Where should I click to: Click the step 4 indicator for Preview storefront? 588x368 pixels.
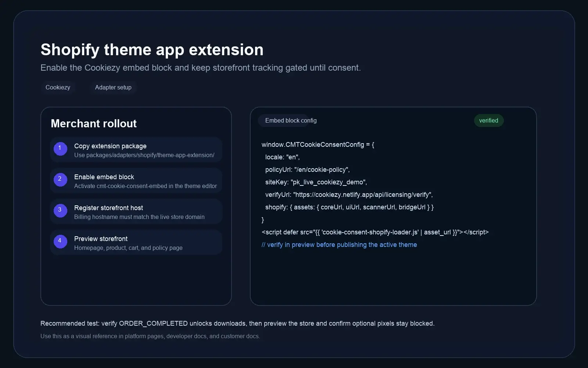tap(60, 242)
